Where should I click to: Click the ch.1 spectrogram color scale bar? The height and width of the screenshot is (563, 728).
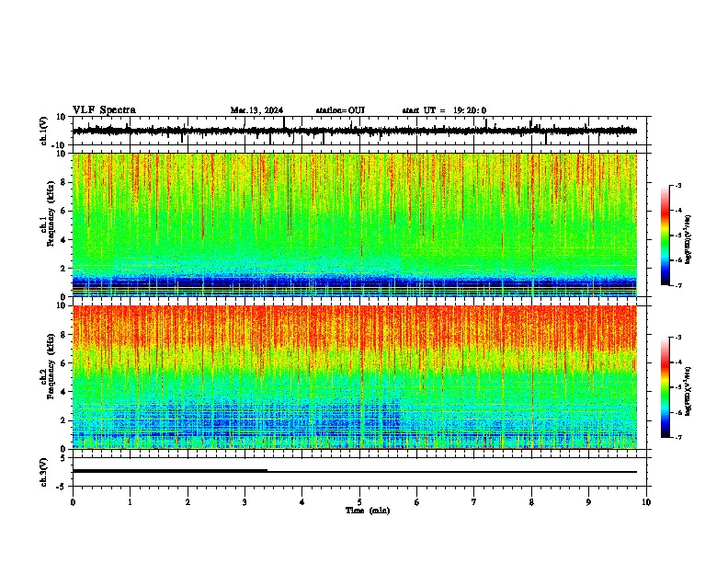click(665, 236)
